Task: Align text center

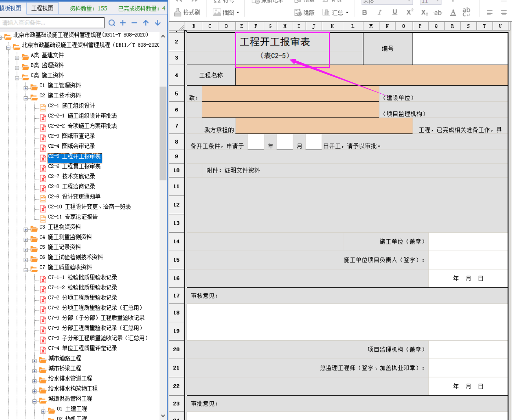Action: click(504, 12)
